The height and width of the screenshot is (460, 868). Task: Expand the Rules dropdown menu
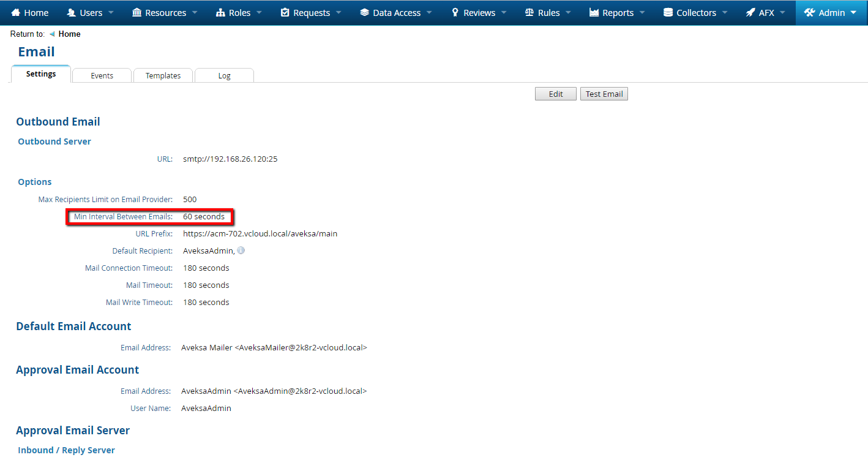click(x=567, y=12)
